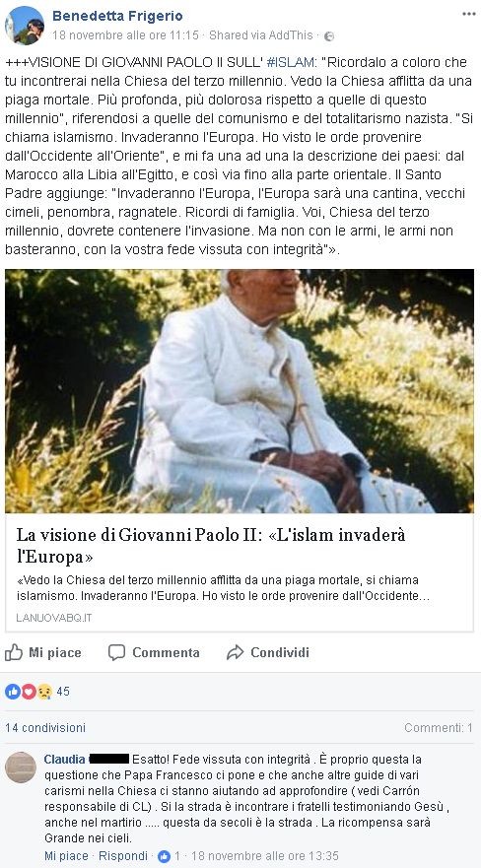
Task: View the 14 condivisioni list
Action: pos(45,727)
